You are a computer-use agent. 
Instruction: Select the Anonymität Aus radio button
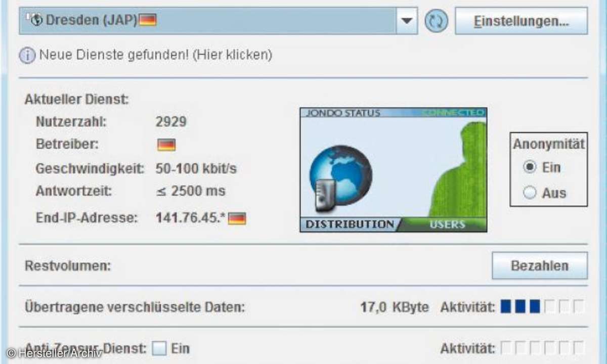coord(530,193)
